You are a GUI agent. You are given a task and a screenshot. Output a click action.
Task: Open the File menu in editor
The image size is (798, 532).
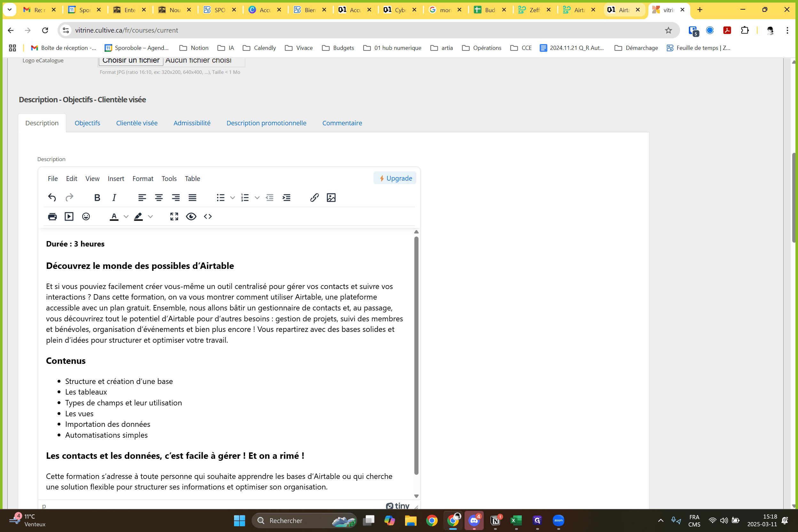[52, 178]
